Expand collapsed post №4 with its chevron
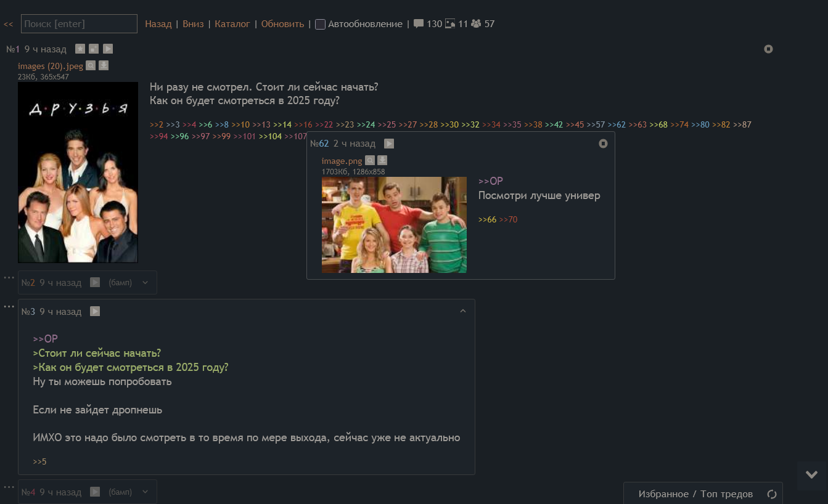Screen dimensions: 828x504 pos(145,492)
